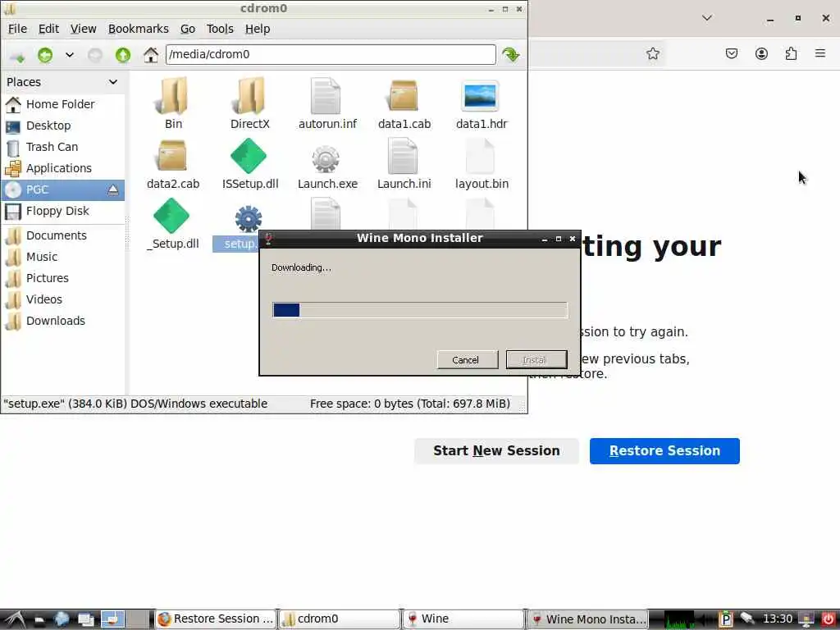This screenshot has height=630, width=840.
Task: Open the Help menu
Action: 257,29
